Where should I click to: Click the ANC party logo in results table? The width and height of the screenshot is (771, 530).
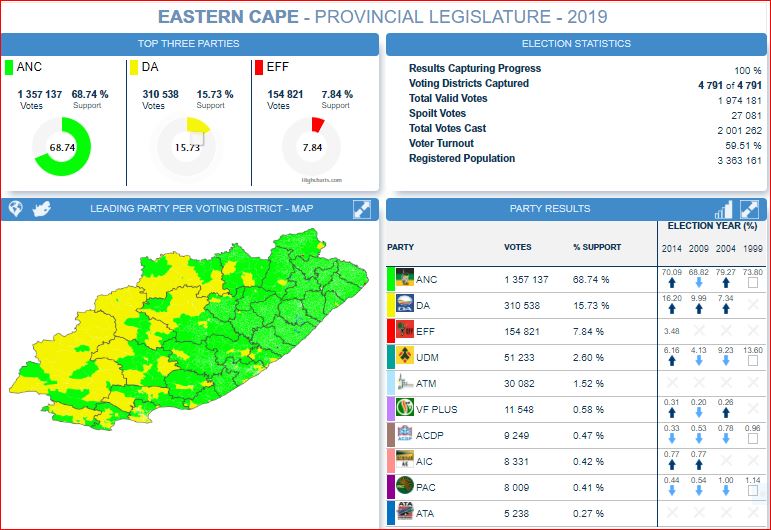(405, 279)
